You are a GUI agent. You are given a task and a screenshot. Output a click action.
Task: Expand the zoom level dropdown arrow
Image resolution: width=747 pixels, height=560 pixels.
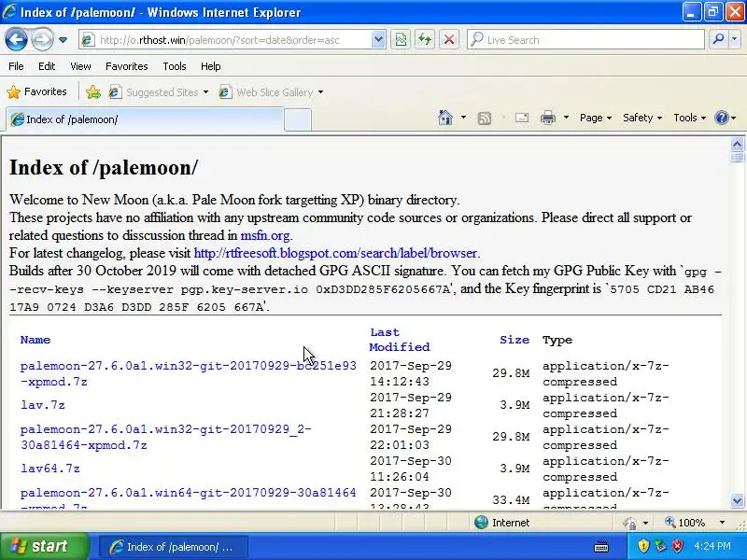722,523
